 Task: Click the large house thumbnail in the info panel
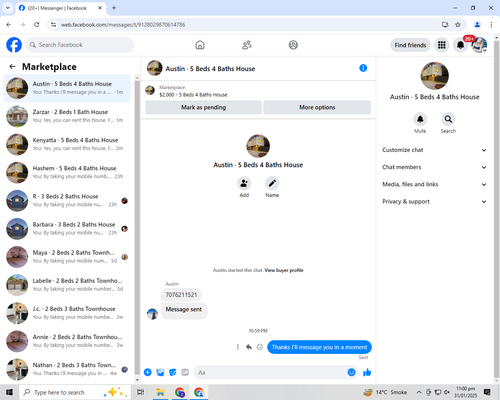[x=434, y=76]
